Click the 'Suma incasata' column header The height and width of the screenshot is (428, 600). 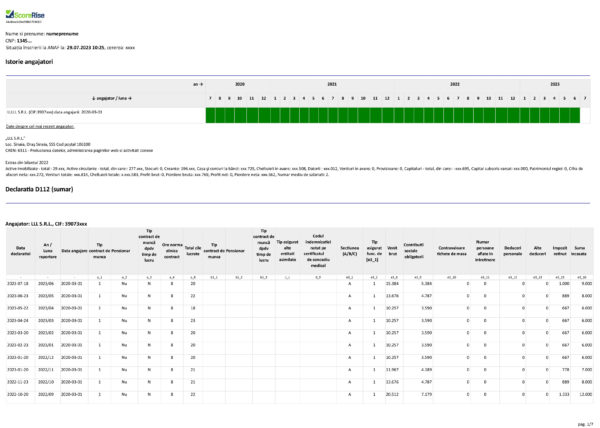580,251
